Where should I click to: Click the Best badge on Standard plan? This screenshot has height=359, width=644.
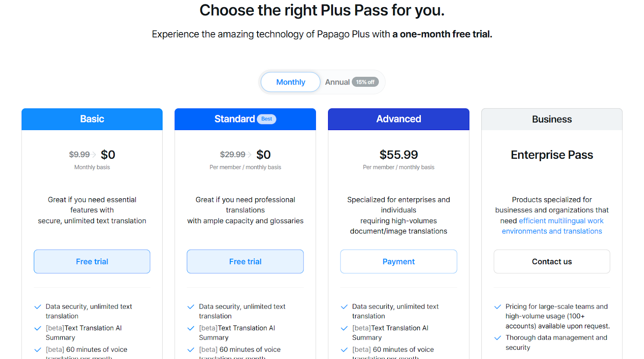coord(267,119)
